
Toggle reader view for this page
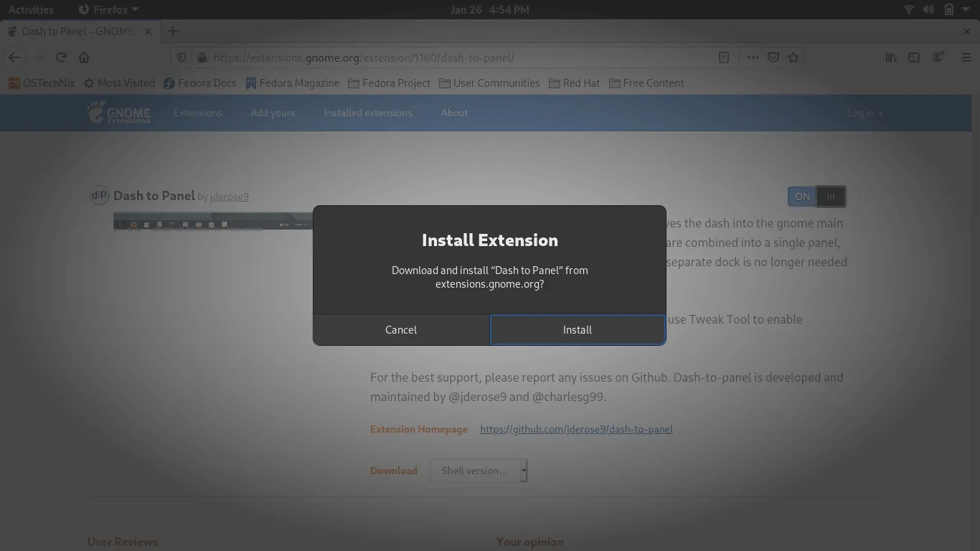point(724,57)
